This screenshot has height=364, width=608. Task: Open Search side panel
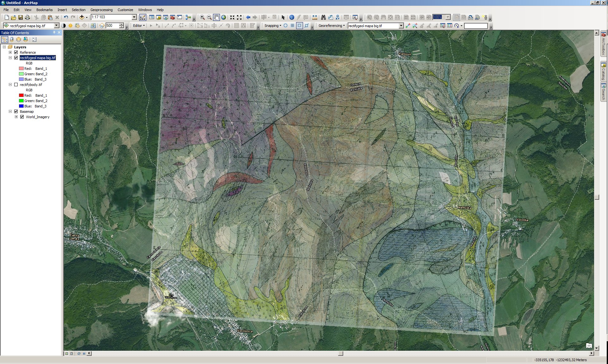(604, 92)
